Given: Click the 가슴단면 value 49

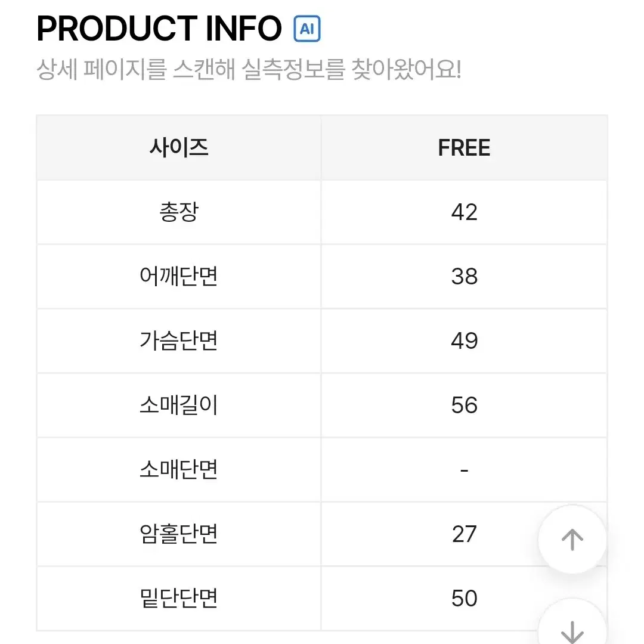Looking at the screenshot, I should [464, 340].
